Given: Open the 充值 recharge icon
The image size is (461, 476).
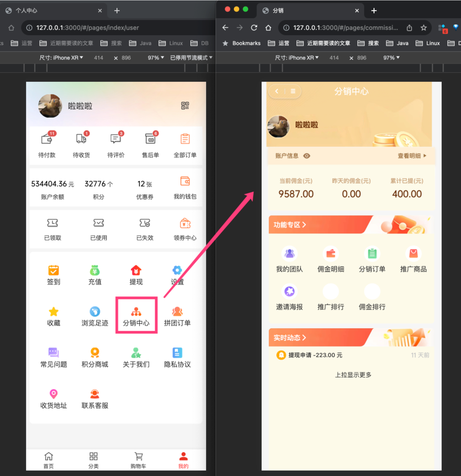Looking at the screenshot, I should click(x=95, y=274).
